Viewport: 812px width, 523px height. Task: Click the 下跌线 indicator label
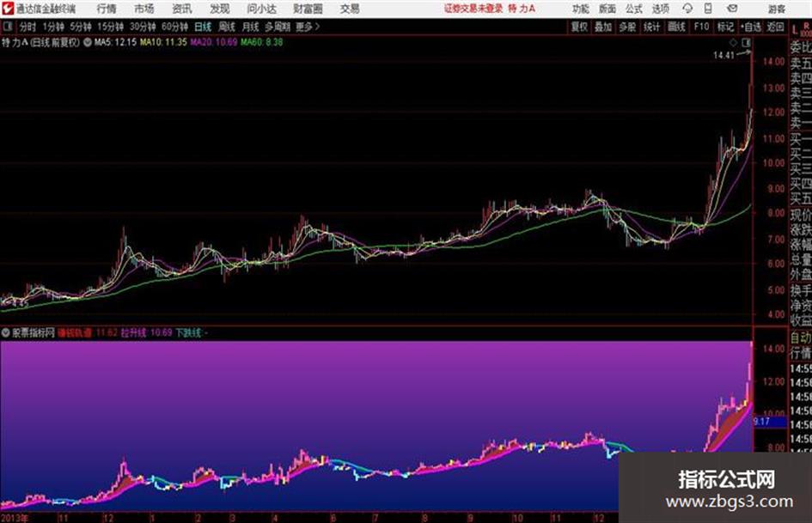tap(188, 332)
